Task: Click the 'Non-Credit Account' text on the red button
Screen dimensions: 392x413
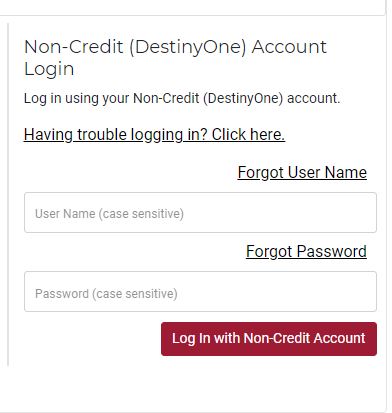Action: [x=304, y=338]
